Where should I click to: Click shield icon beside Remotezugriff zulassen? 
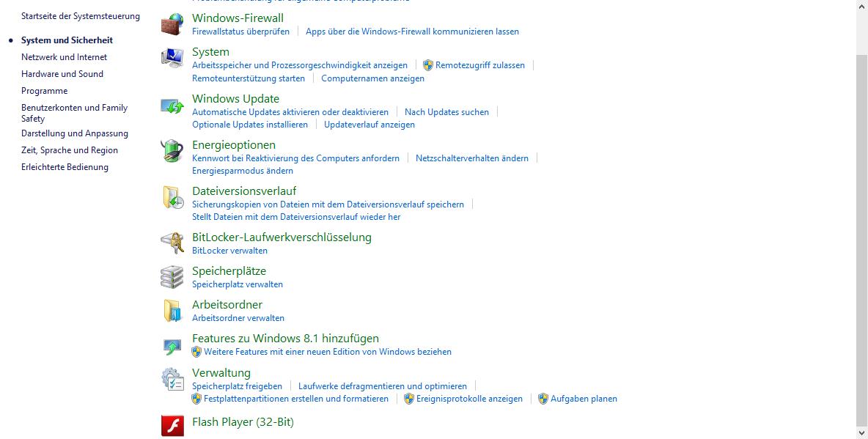pos(428,65)
